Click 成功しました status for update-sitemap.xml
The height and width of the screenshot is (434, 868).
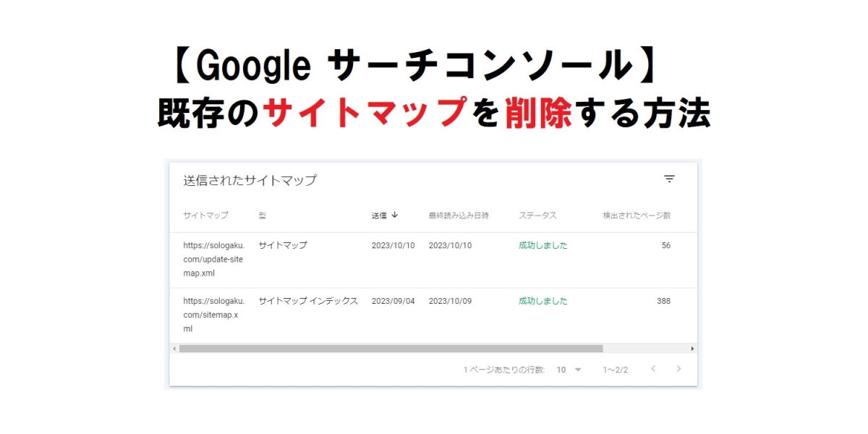[x=542, y=245]
